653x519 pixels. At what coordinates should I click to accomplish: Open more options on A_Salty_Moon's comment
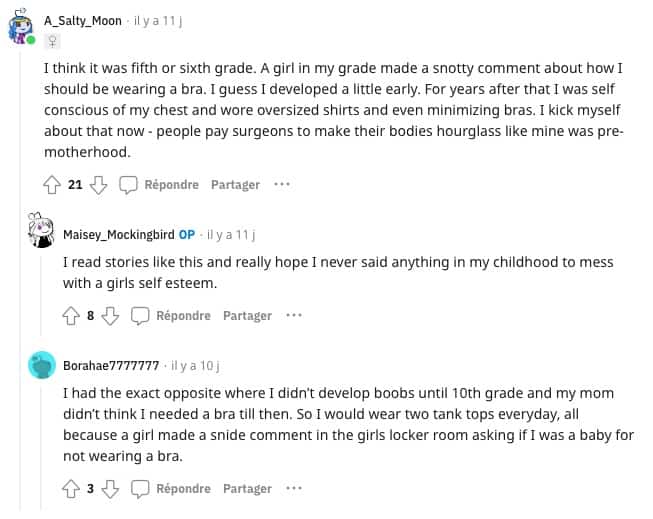click(282, 185)
